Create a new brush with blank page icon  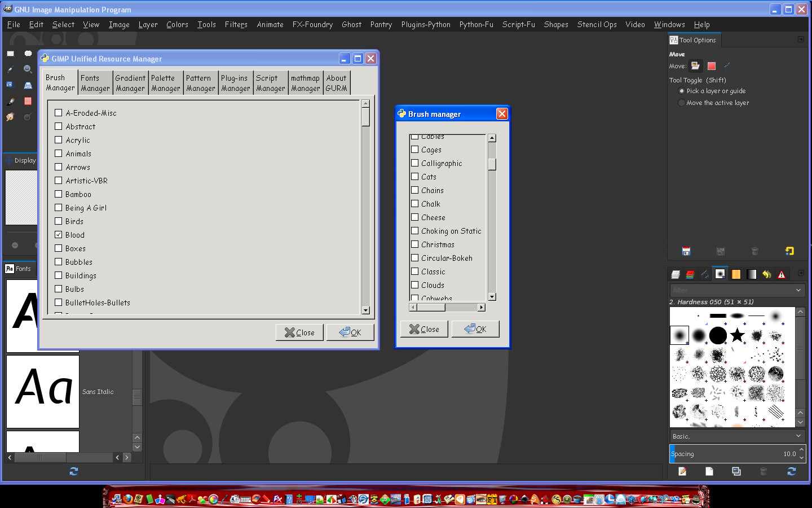coord(709,471)
